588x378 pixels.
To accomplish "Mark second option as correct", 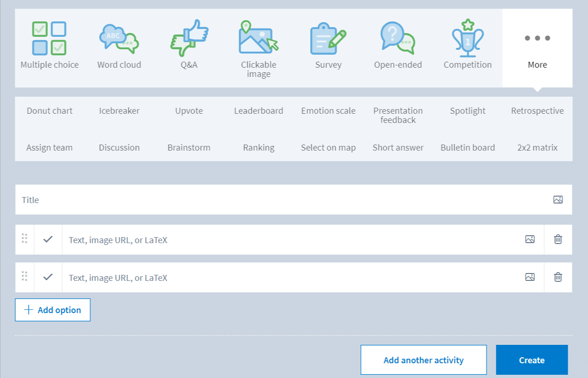I will (x=48, y=277).
